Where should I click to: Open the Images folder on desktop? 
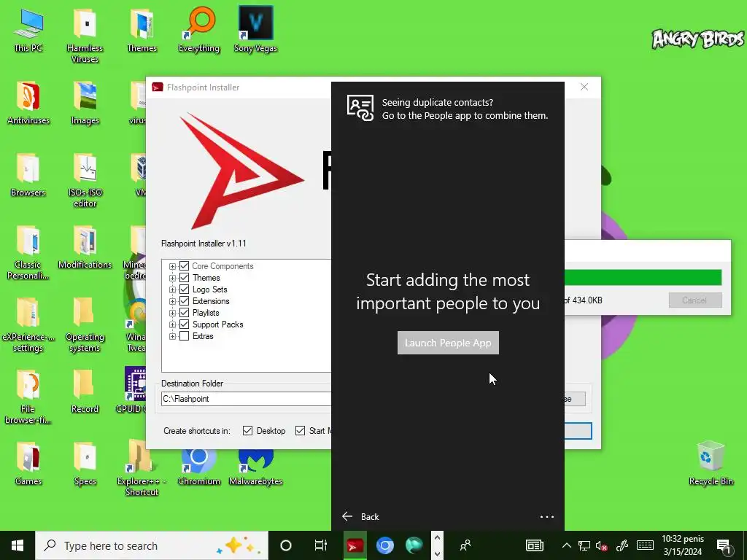pyautogui.click(x=85, y=102)
